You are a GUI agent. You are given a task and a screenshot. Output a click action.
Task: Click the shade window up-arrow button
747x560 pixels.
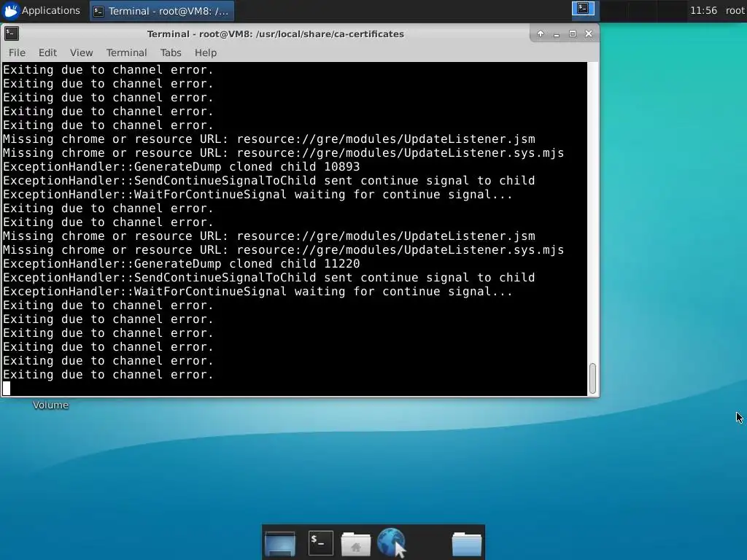pyautogui.click(x=541, y=34)
